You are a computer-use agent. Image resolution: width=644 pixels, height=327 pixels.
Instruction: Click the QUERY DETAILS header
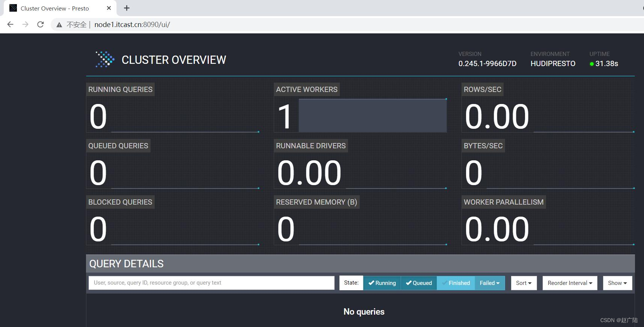(127, 264)
